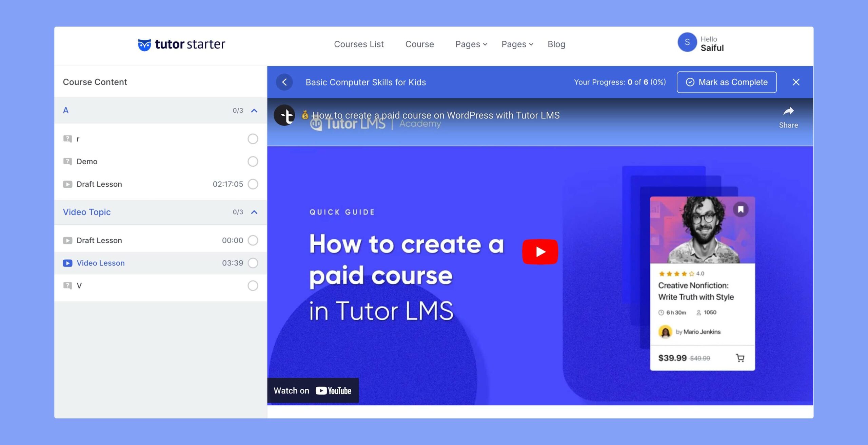Click the back arrow navigation icon

point(284,82)
